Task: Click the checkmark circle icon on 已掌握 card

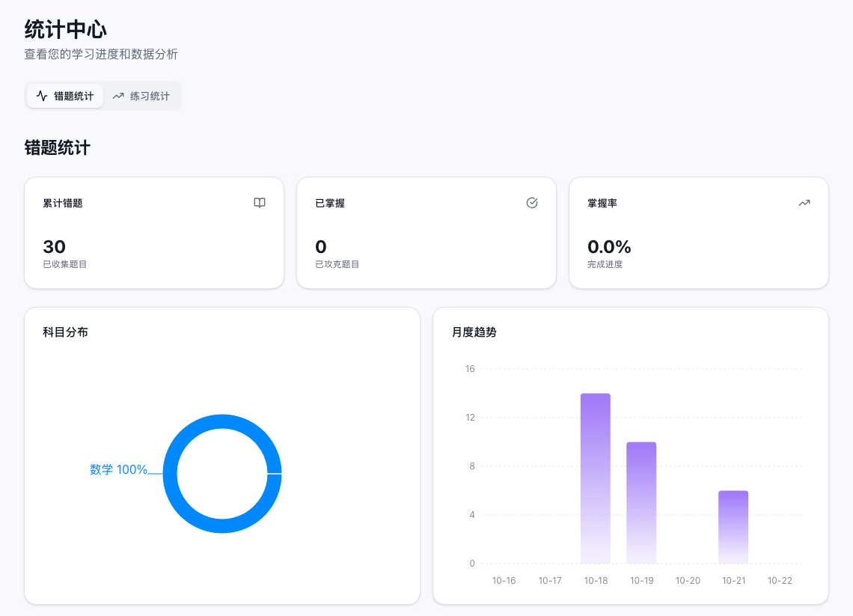Action: 532,203
